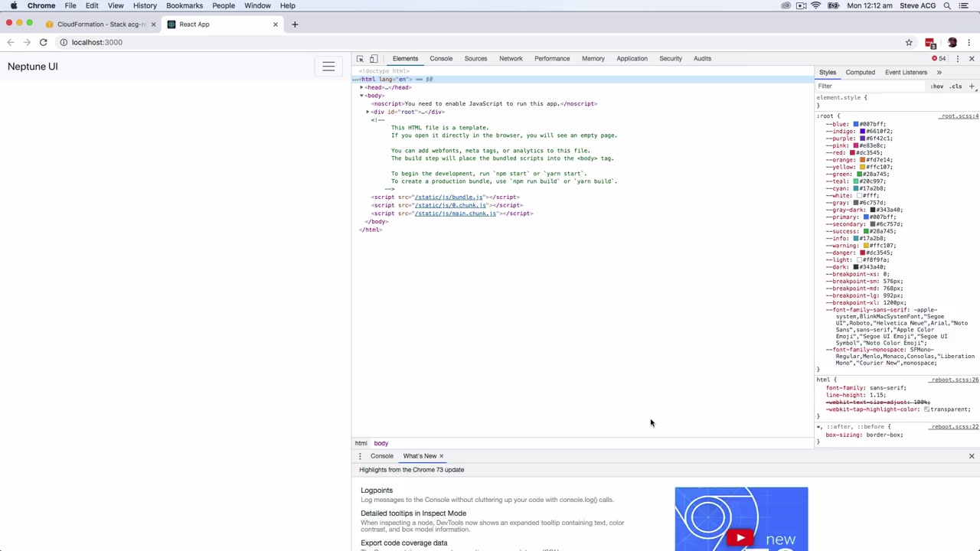Show more Styles pane tabs chevron

(939, 73)
